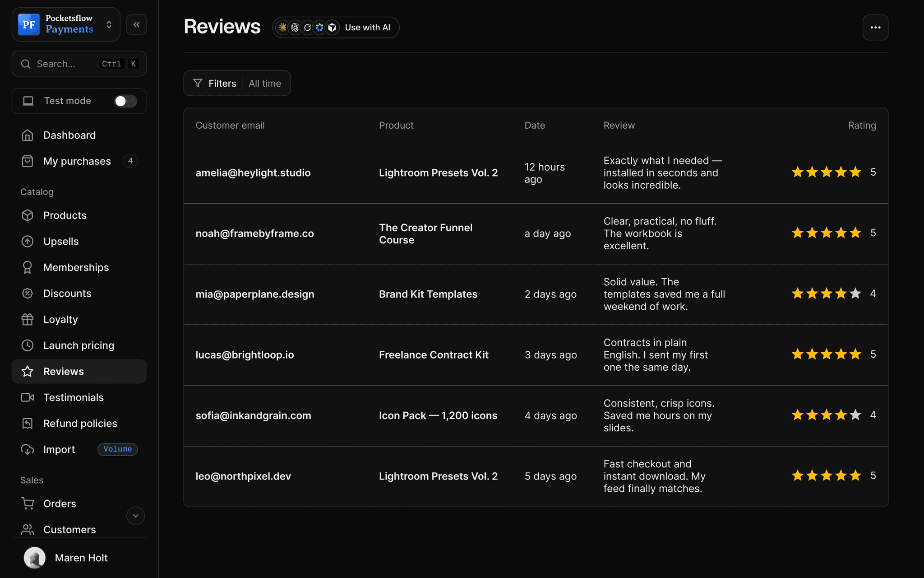Open Memberships page

point(79,267)
